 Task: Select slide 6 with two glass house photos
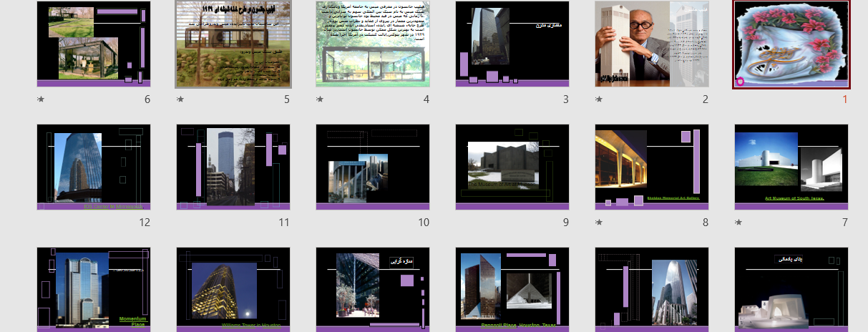tap(93, 44)
